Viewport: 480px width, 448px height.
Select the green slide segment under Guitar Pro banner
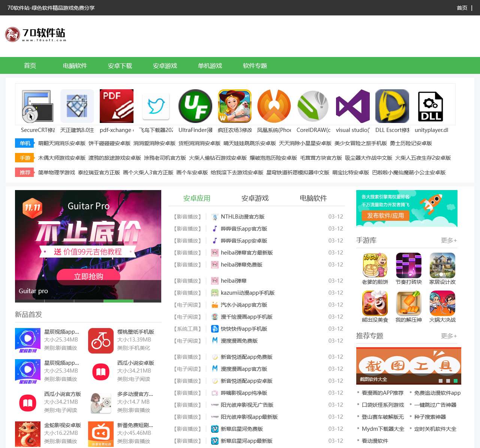[118, 301]
